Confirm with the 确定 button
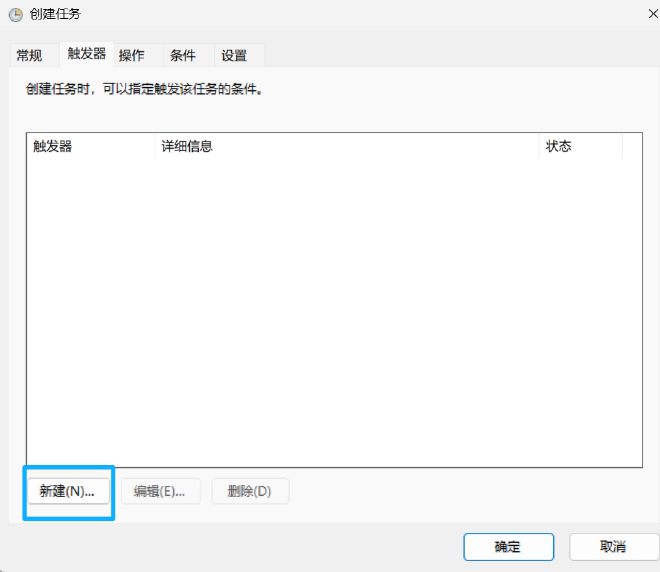 (x=508, y=547)
